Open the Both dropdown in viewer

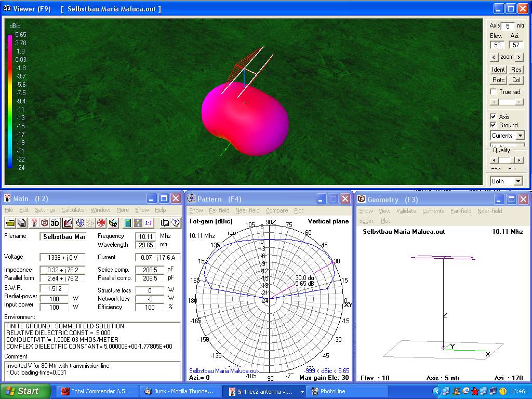518,181
